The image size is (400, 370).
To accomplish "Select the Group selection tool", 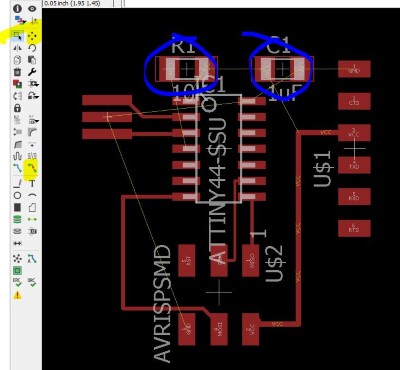I will pyautogui.click(x=17, y=35).
